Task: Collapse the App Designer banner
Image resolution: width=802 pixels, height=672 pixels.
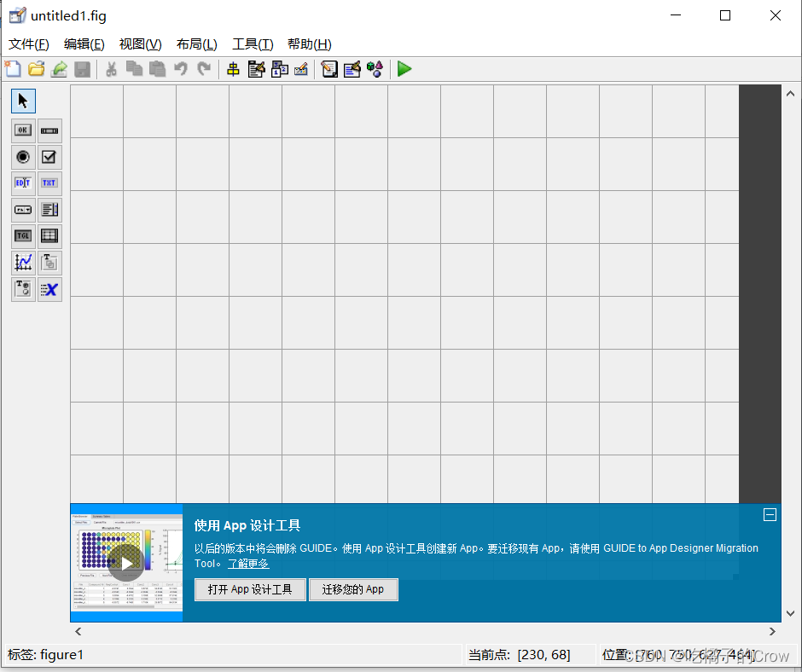Action: click(x=770, y=514)
